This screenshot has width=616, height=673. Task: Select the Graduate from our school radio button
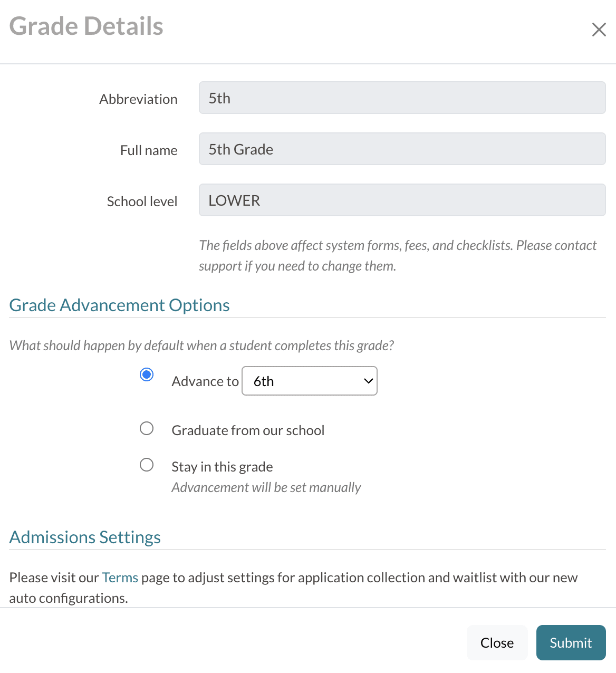[x=147, y=428]
